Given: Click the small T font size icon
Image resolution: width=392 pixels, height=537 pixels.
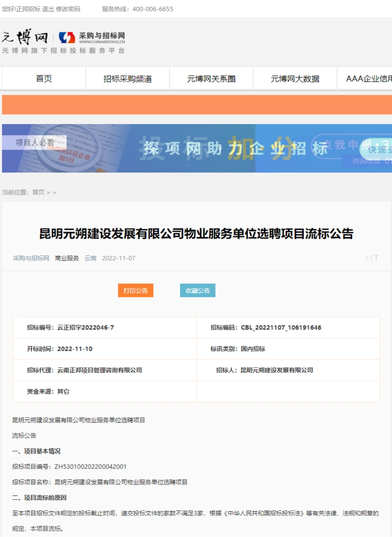Looking at the screenshot, I should pyautogui.click(x=367, y=258).
